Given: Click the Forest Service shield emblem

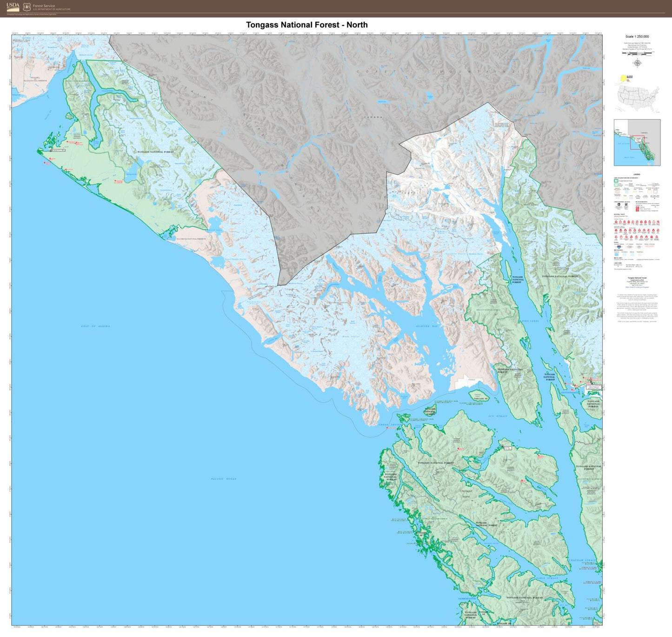Looking at the screenshot, I should [27, 7].
